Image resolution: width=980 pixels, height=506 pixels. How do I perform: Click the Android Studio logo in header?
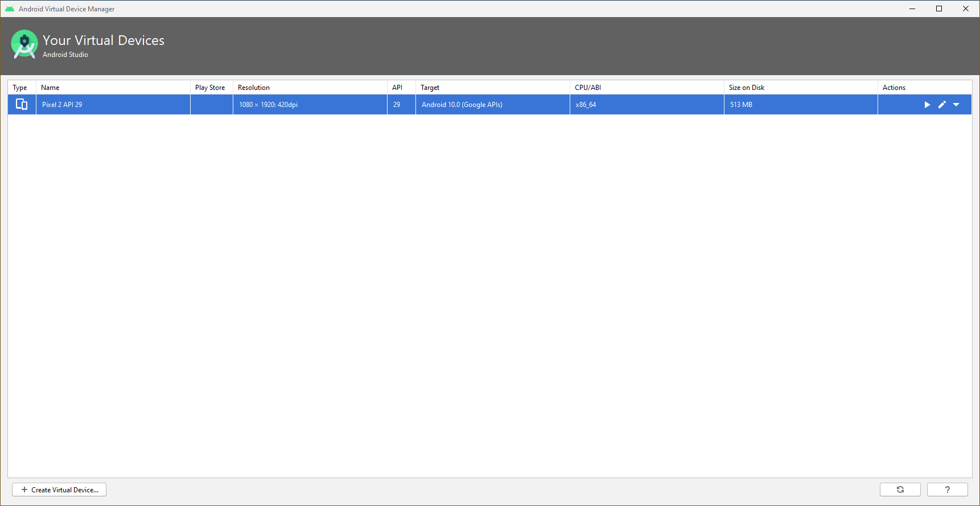(x=24, y=44)
